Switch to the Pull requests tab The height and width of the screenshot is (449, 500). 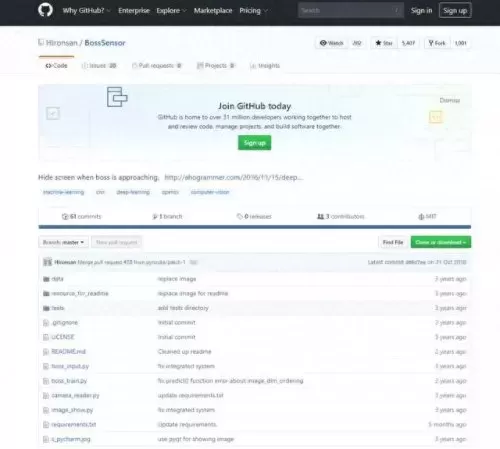coord(157,66)
